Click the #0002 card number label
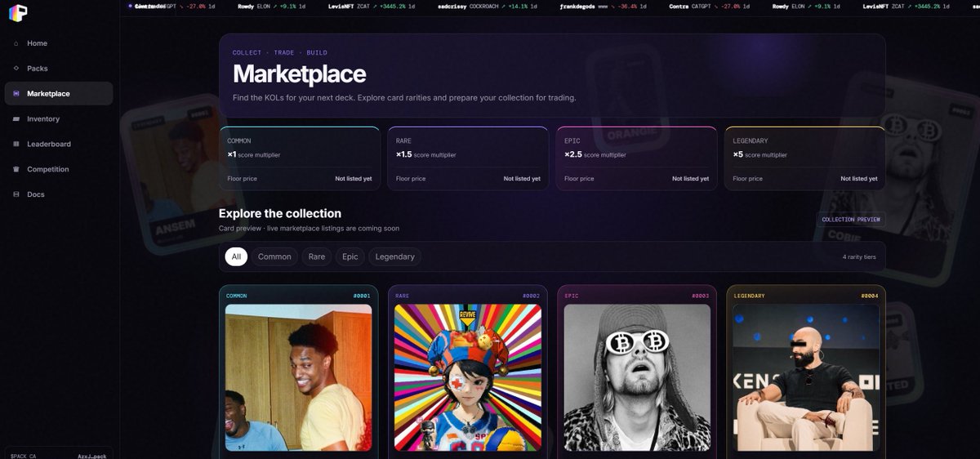Screen dimensions: 980x459 (x=532, y=296)
